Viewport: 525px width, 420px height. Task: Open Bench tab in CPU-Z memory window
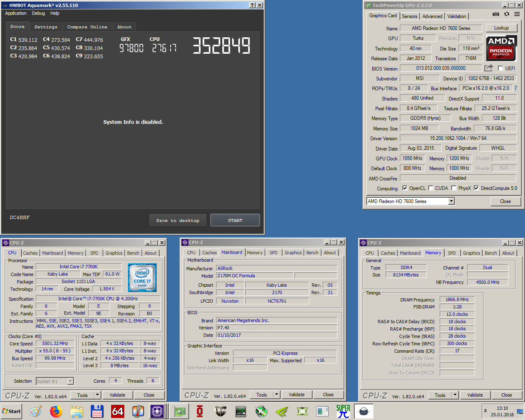pyautogui.click(x=491, y=253)
